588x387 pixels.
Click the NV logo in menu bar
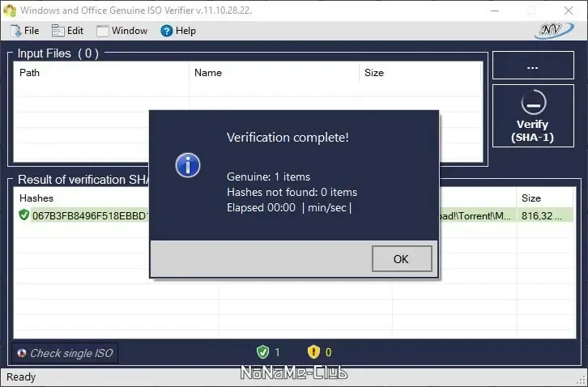coord(554,31)
